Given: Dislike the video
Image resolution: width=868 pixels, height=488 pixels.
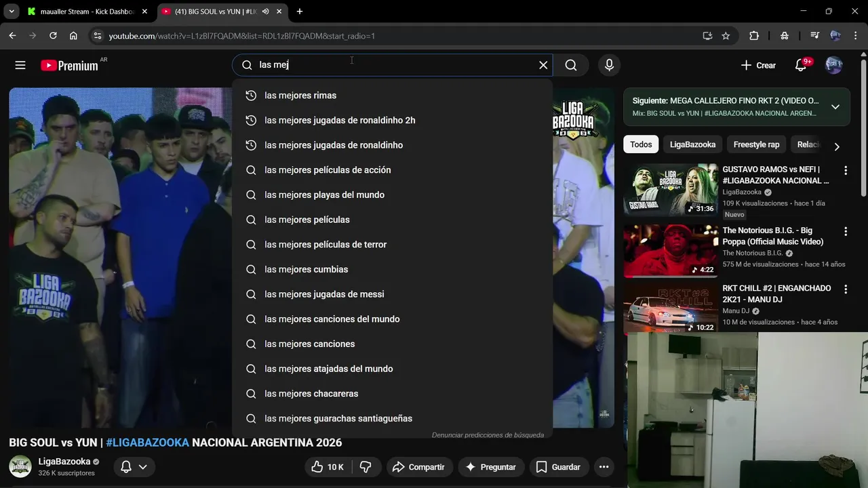Looking at the screenshot, I should (x=366, y=467).
